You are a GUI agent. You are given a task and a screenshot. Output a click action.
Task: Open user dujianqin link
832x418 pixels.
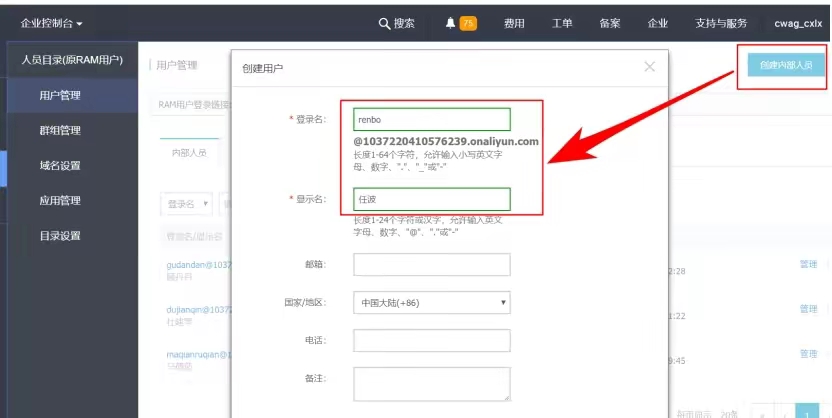[x=200, y=309]
